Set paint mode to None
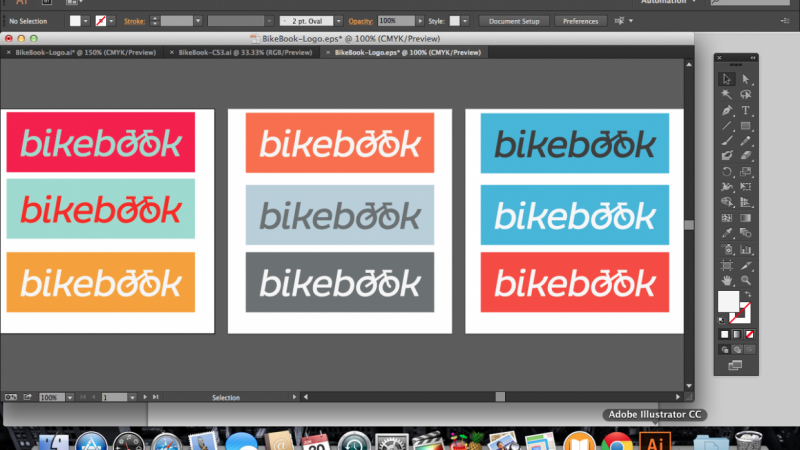Image resolution: width=800 pixels, height=450 pixels. click(749, 335)
